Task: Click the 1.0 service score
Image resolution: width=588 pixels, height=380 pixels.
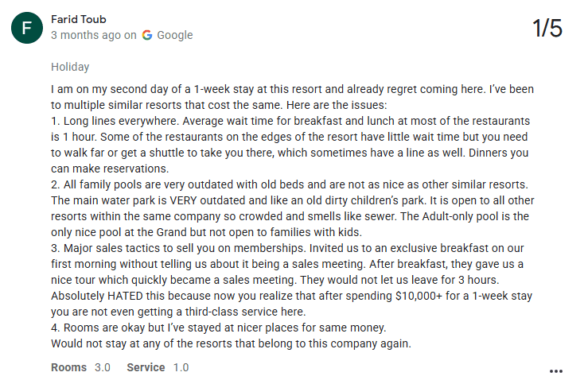Action: coord(181,367)
